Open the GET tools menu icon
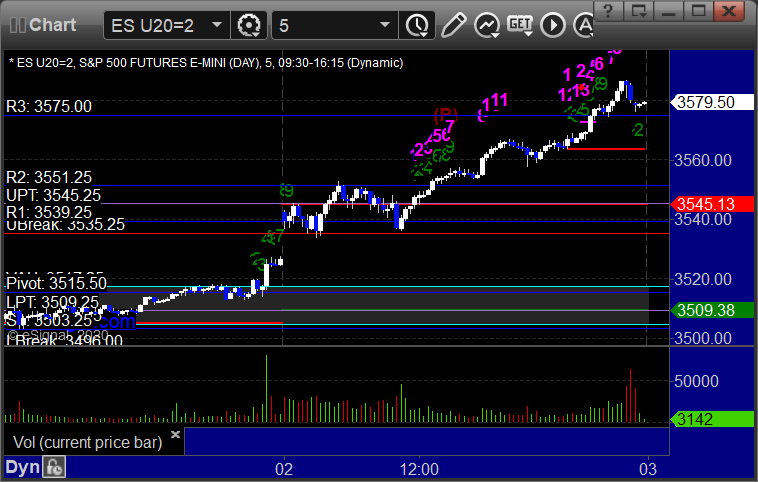The width and height of the screenshot is (758, 482). 520,25
